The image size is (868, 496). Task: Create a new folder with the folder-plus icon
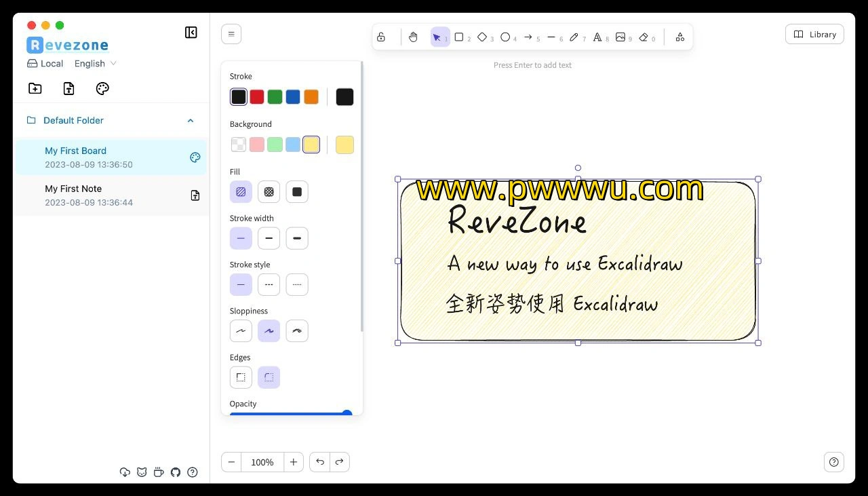coord(35,88)
